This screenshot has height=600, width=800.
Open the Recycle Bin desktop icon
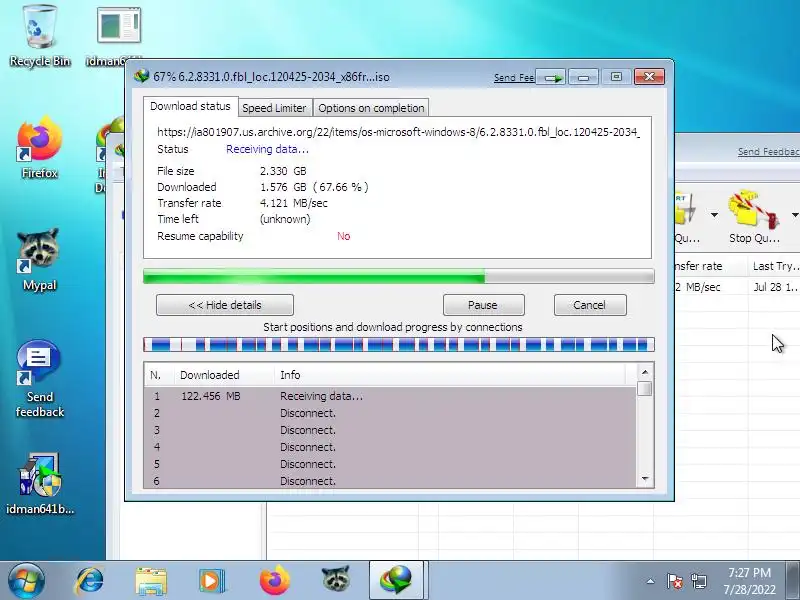click(39, 36)
